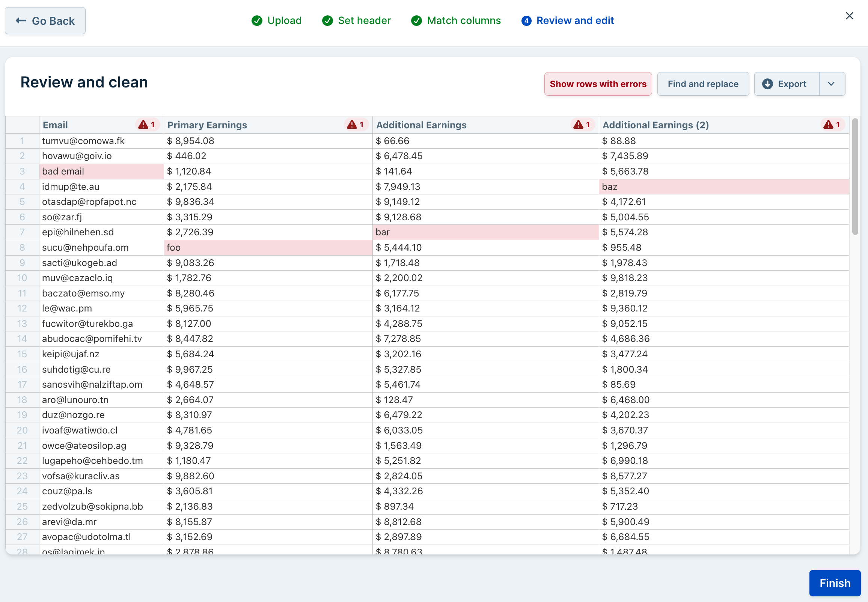Expand the Export options dropdown arrow
868x602 pixels.
click(x=832, y=84)
